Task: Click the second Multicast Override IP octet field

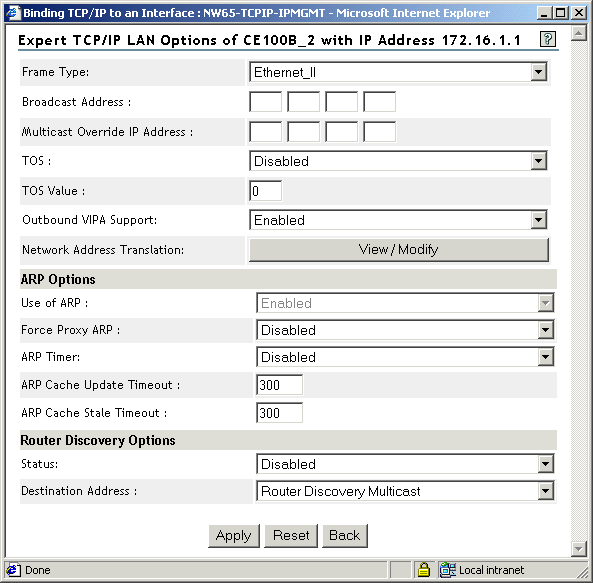Action: (x=303, y=132)
